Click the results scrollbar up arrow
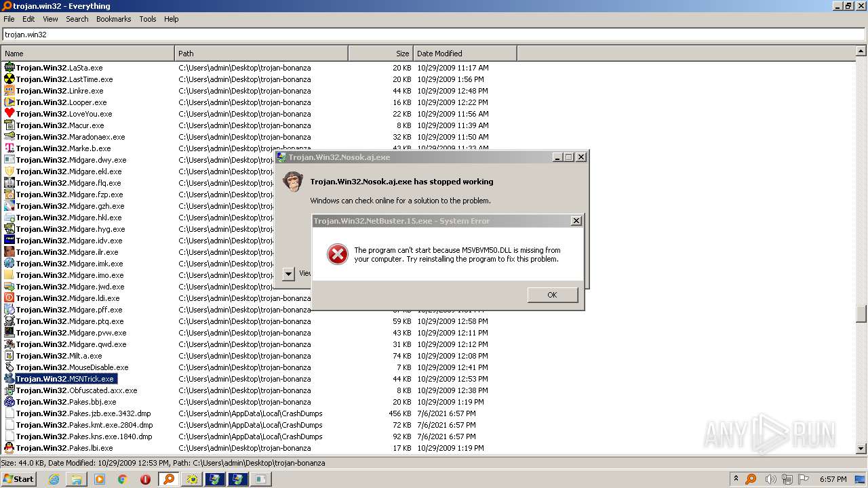The width and height of the screenshot is (868, 488). [861, 51]
